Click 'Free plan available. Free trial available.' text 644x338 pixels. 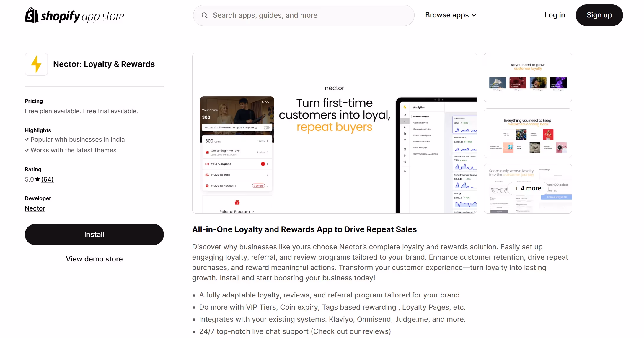point(81,111)
